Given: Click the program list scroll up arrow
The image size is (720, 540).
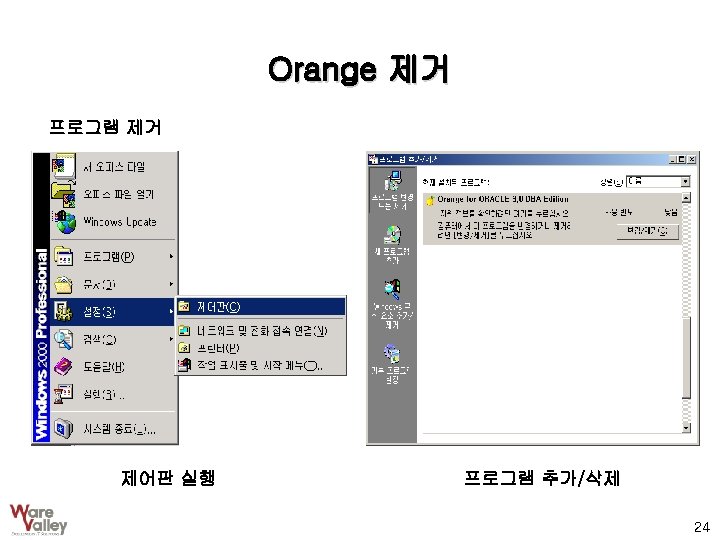Looking at the screenshot, I should point(686,198).
